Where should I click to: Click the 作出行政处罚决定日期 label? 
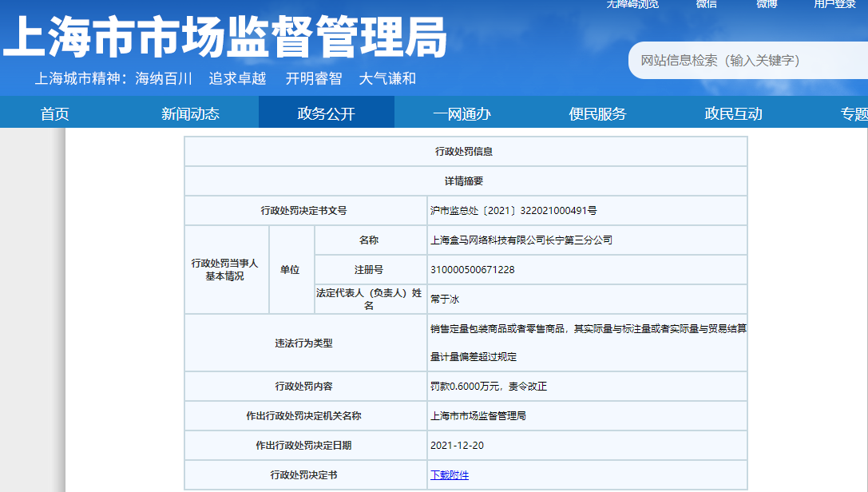click(x=304, y=446)
